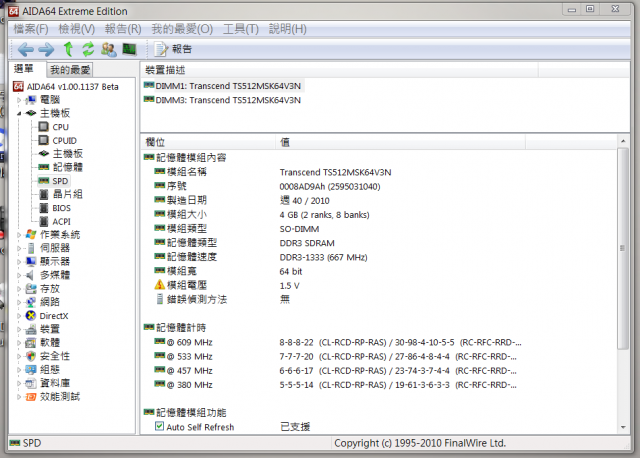Click the 效能測試 benchmark icon
This screenshot has height=458, width=640.
pos(31,397)
